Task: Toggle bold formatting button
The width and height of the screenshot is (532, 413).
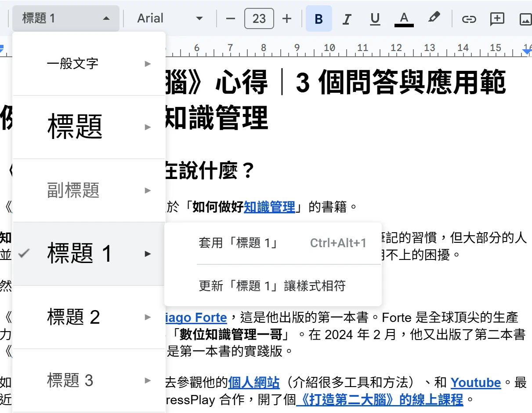Action: coord(319,18)
